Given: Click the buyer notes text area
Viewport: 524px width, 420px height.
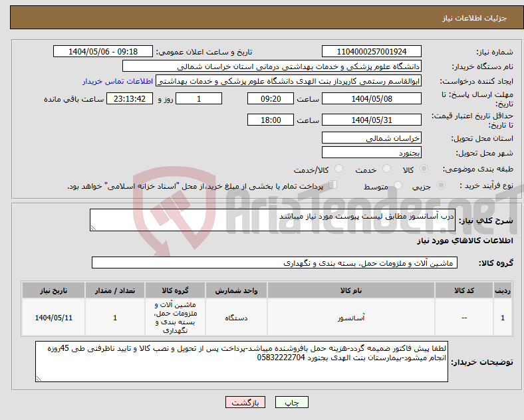Looking at the screenshot, I should [241, 362].
